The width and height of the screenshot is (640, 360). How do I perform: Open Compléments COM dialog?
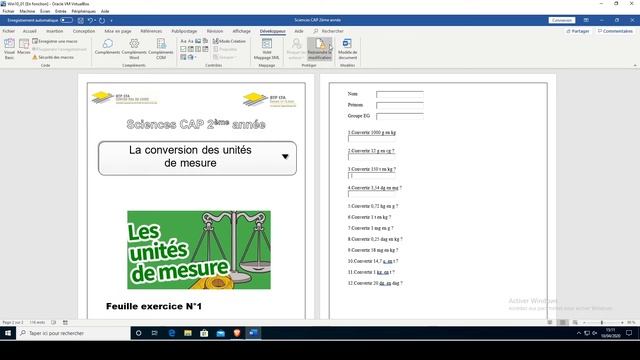(161, 49)
